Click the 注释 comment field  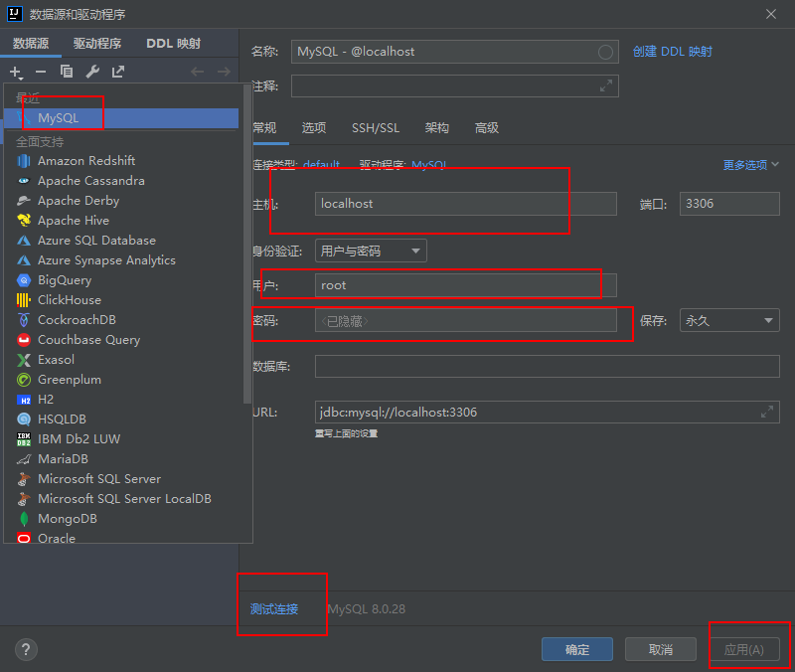455,86
